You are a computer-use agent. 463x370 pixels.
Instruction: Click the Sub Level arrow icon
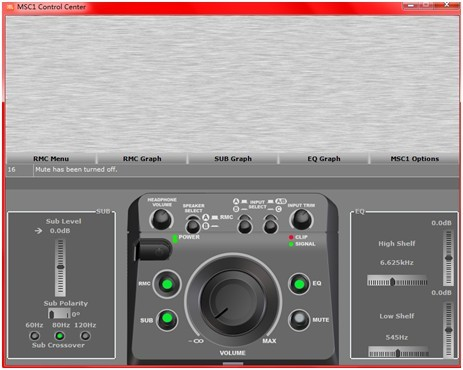click(x=38, y=231)
